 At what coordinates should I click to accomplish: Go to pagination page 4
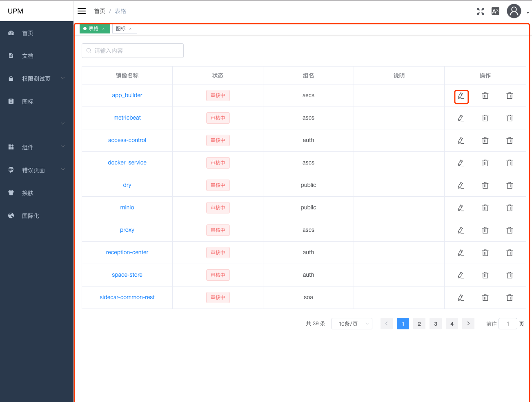click(x=452, y=324)
